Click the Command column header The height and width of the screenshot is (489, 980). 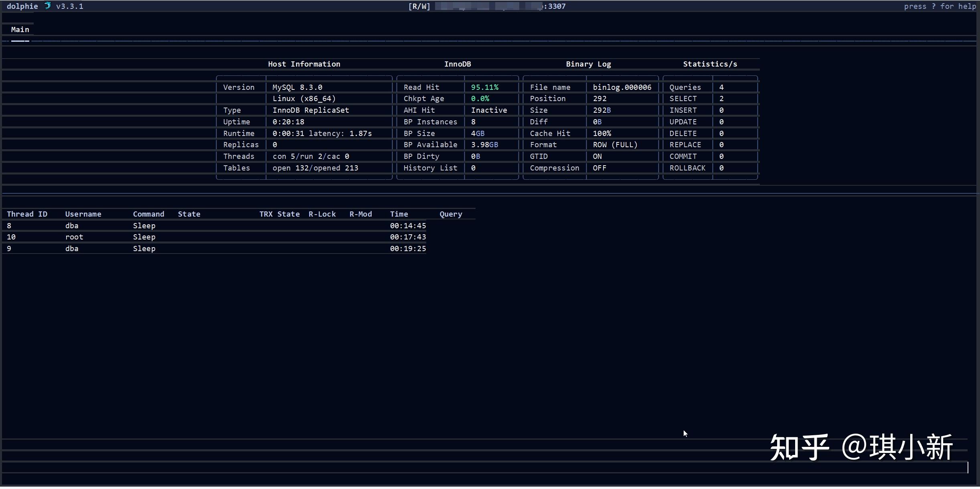coord(148,214)
